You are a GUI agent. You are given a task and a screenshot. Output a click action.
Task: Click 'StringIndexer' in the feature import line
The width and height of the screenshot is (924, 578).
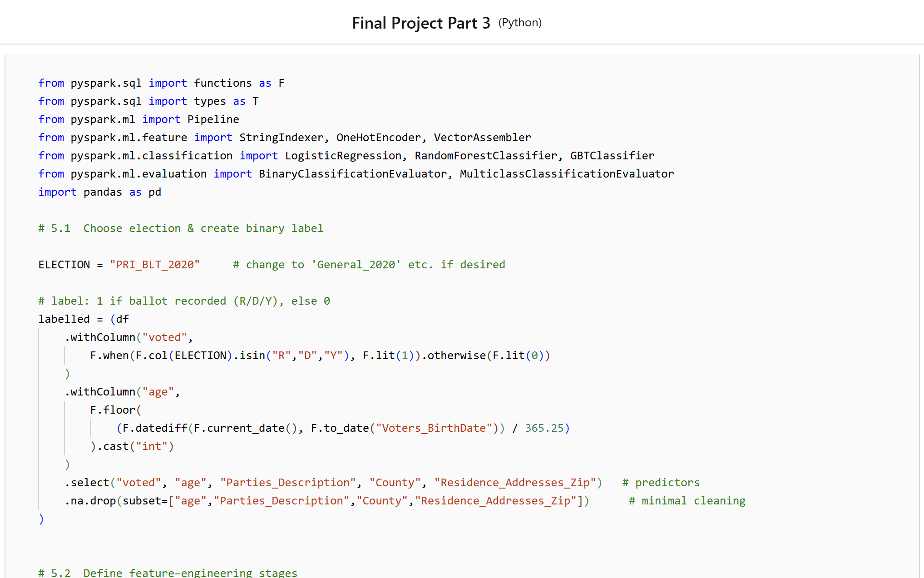[x=281, y=138]
